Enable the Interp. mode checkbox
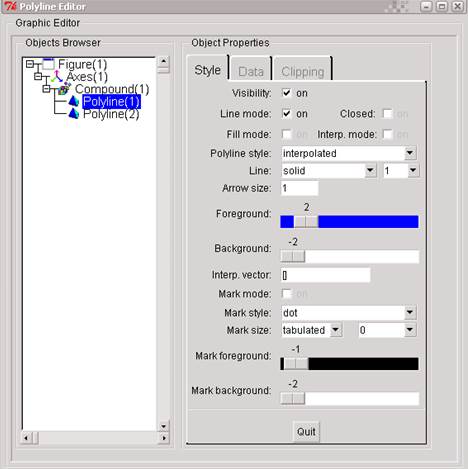 (387, 134)
